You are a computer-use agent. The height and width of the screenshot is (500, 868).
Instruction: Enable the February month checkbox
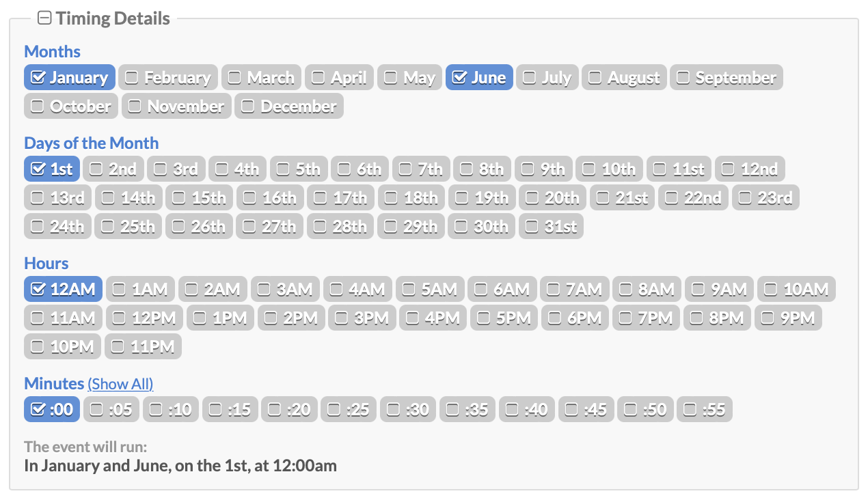tap(168, 77)
